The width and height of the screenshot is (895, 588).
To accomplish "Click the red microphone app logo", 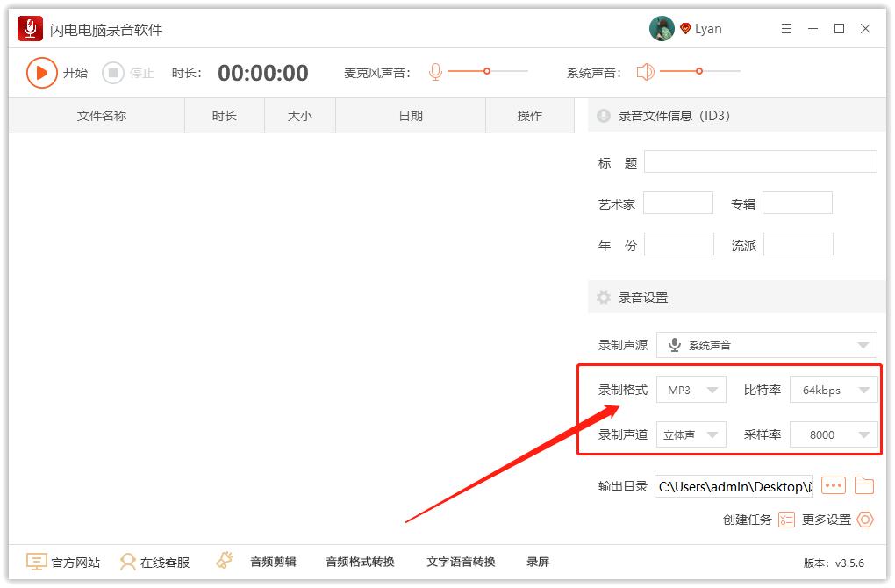I will pyautogui.click(x=32, y=27).
